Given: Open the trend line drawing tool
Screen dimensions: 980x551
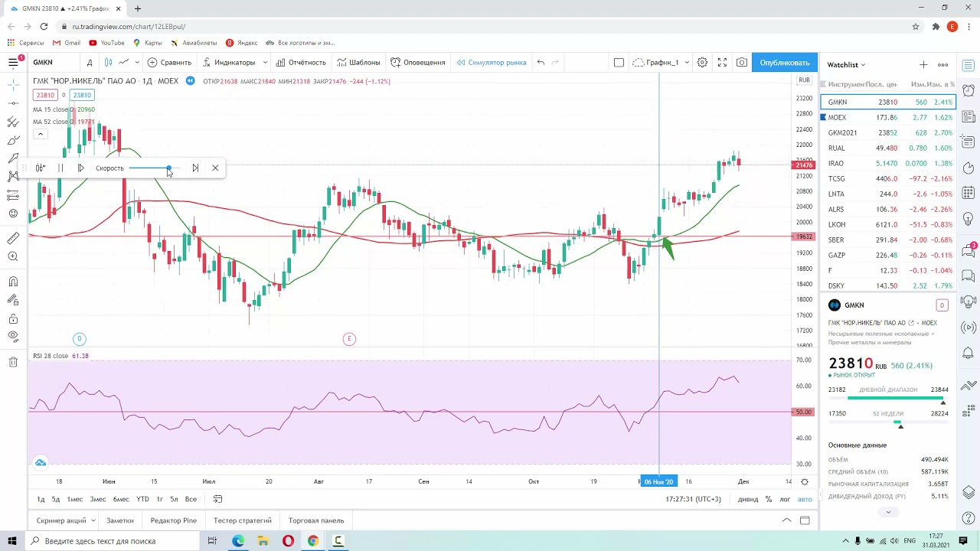Looking at the screenshot, I should [13, 103].
